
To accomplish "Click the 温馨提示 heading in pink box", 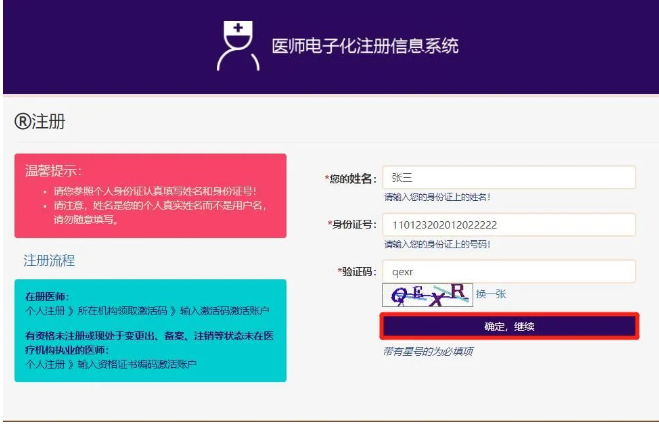I will tap(53, 171).
